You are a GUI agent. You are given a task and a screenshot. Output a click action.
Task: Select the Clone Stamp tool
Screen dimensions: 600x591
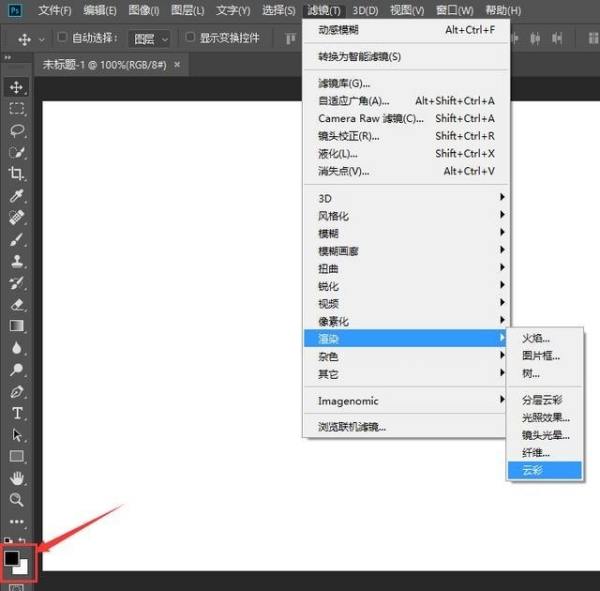tap(16, 261)
